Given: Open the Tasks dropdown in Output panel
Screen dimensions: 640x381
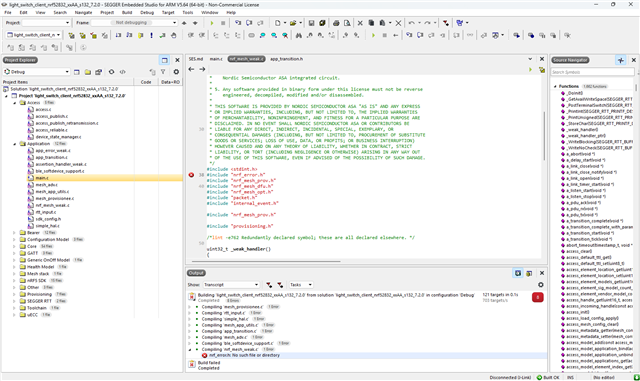Looking at the screenshot, I should 300,285.
